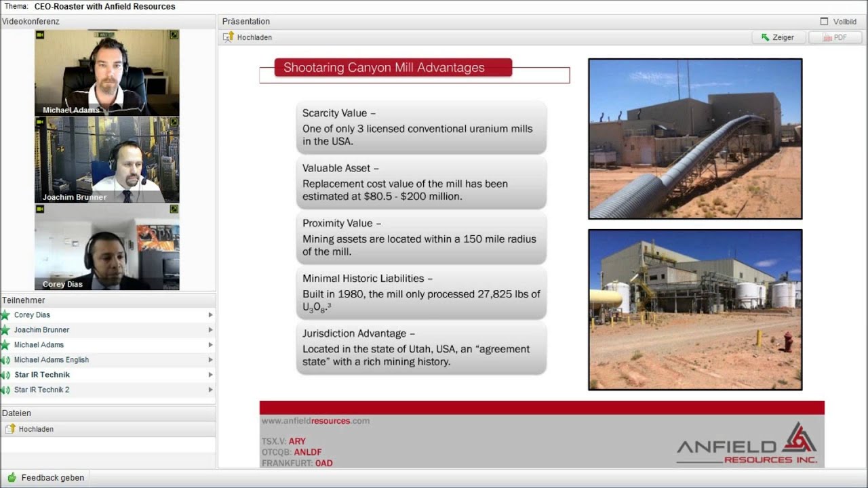Click the Teilnehmer panel header

108,300
